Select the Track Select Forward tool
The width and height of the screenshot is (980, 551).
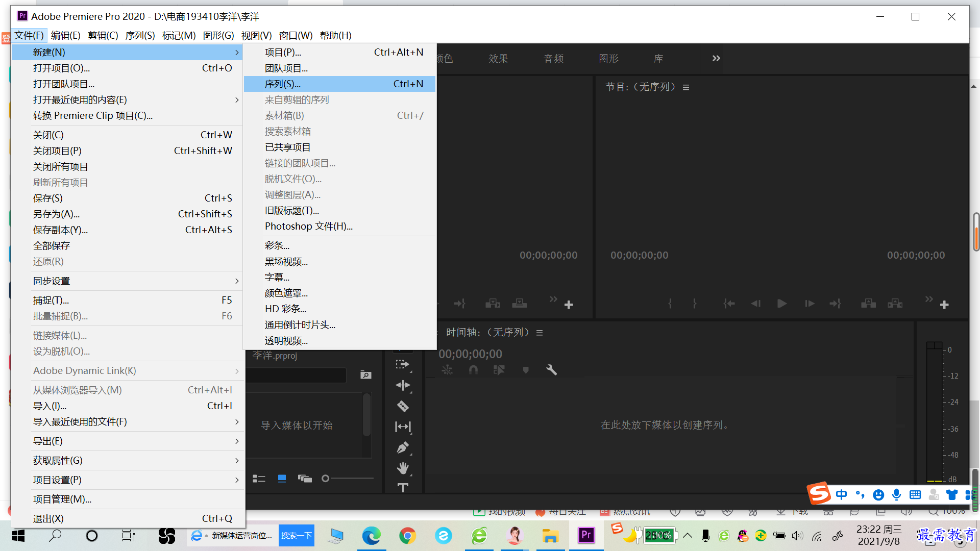pyautogui.click(x=403, y=364)
